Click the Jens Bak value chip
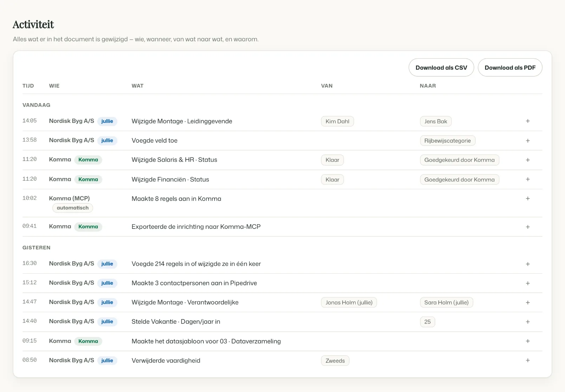Viewport: 565px width, 392px height. click(436, 121)
